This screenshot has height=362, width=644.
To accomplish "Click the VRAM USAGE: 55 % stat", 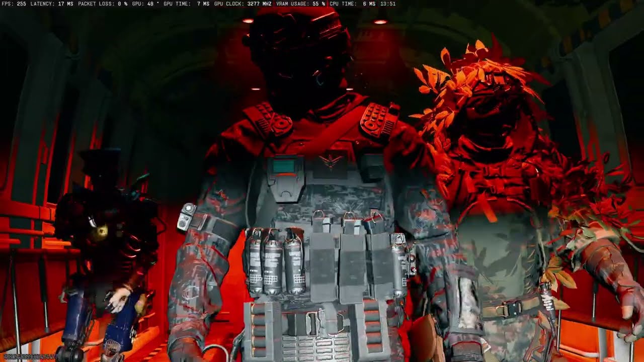I will pyautogui.click(x=301, y=4).
